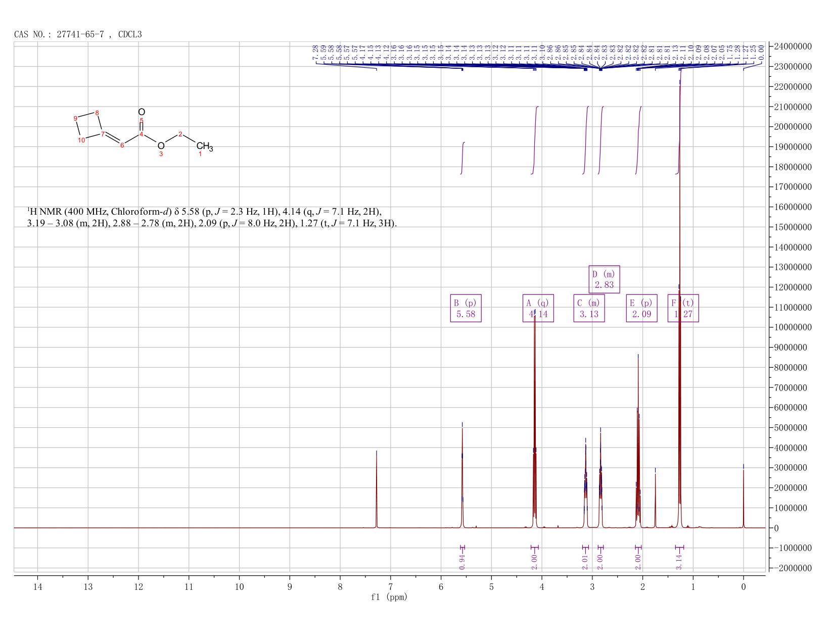Select the carbonyl oxygen atom in the structure
This screenshot has height=644, width=834.
point(142,112)
